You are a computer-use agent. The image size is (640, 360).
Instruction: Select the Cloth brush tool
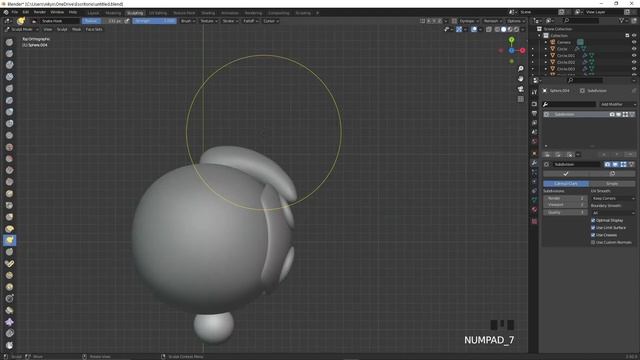click(9, 322)
